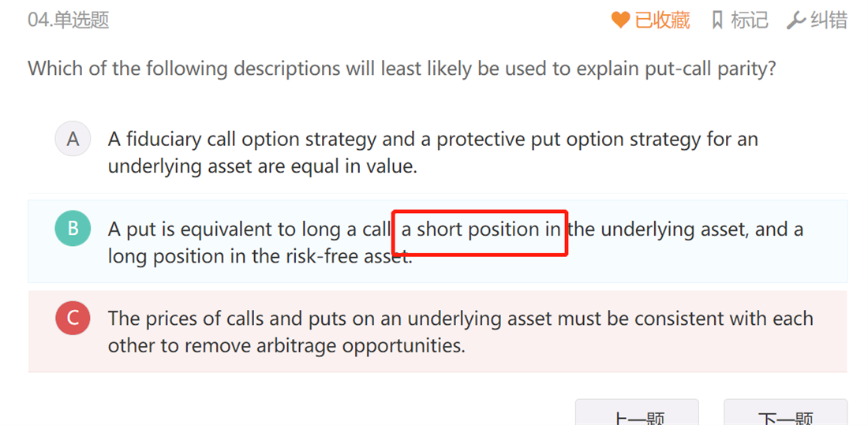Choose answer text starting "The prices of calls"
This screenshot has width=868, height=425.
click(460, 319)
